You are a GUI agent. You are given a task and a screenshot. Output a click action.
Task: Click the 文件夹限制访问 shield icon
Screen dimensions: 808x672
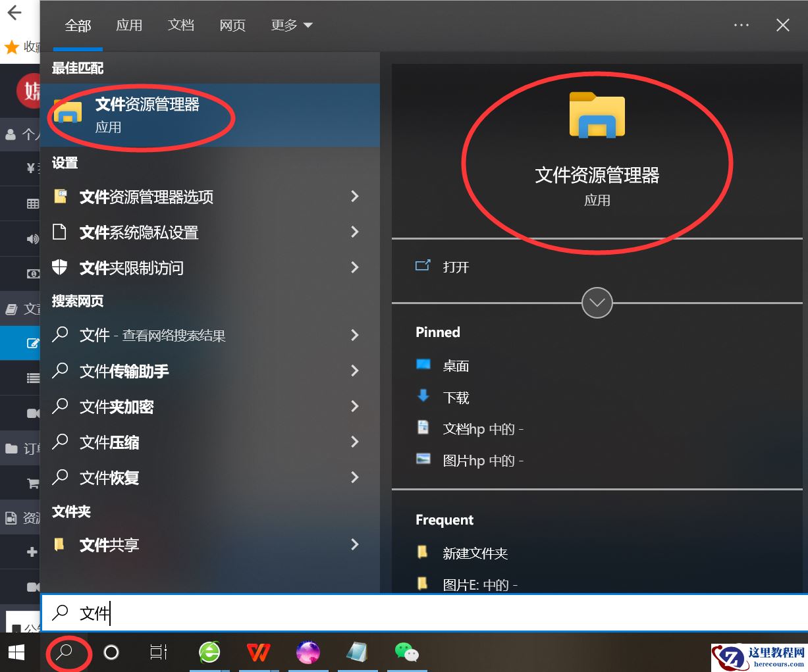click(60, 267)
